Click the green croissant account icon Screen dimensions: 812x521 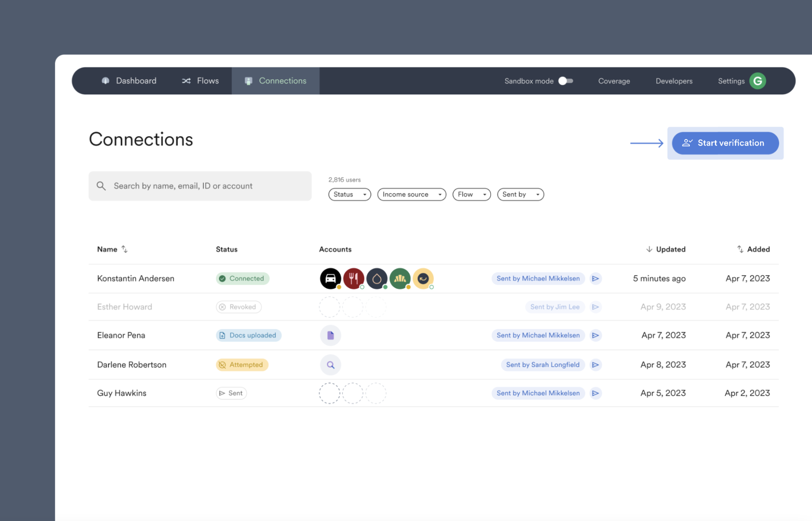(400, 279)
